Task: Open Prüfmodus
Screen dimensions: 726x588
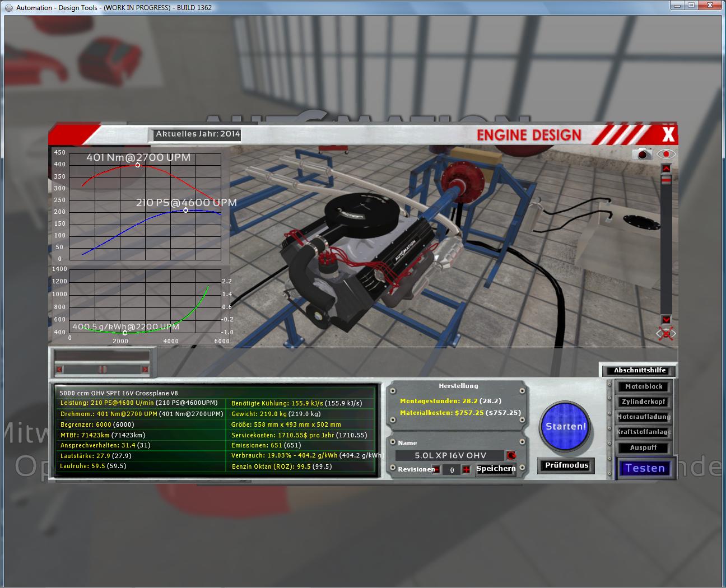Action: (567, 465)
